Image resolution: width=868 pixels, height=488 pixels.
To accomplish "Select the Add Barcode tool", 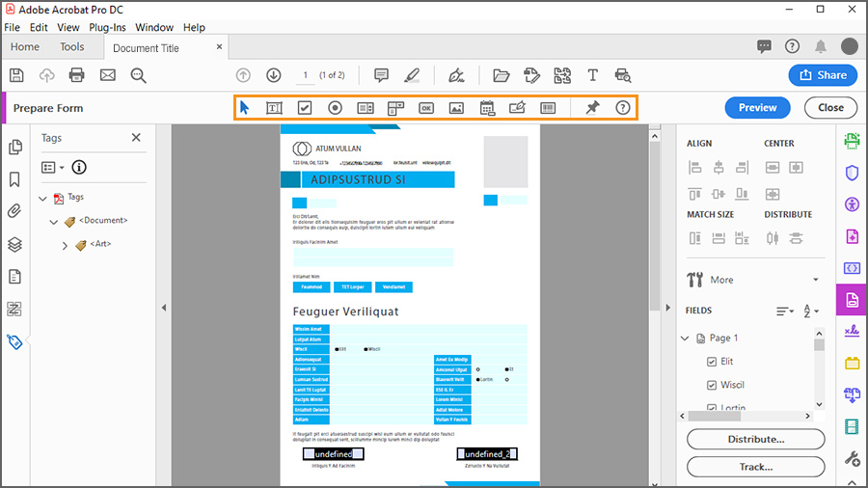I will pyautogui.click(x=548, y=108).
